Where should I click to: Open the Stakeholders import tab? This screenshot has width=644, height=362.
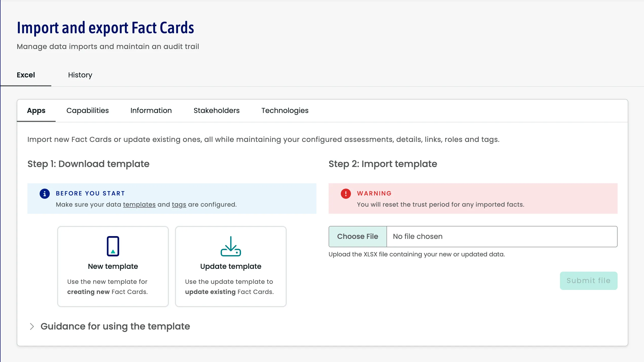pyautogui.click(x=216, y=110)
